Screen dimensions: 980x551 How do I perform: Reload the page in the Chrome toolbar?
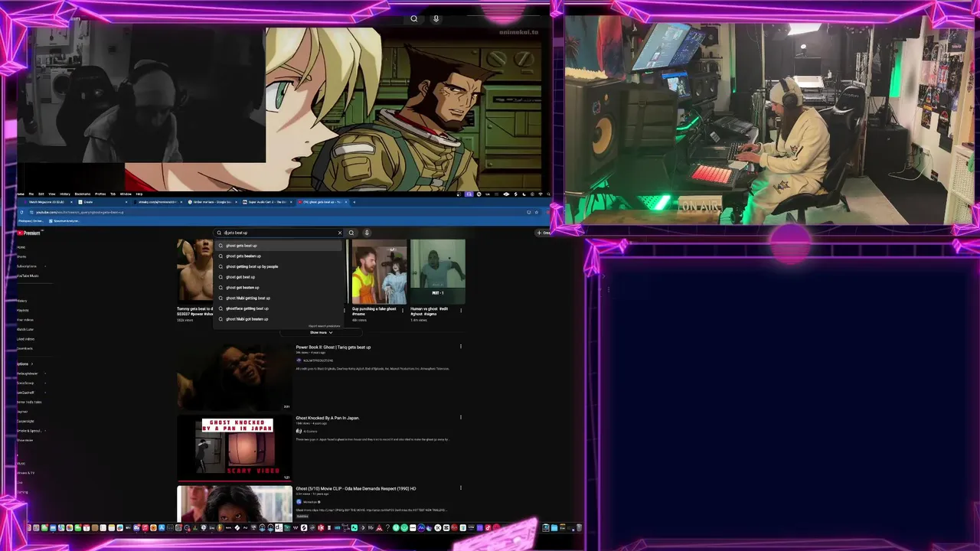click(x=21, y=212)
